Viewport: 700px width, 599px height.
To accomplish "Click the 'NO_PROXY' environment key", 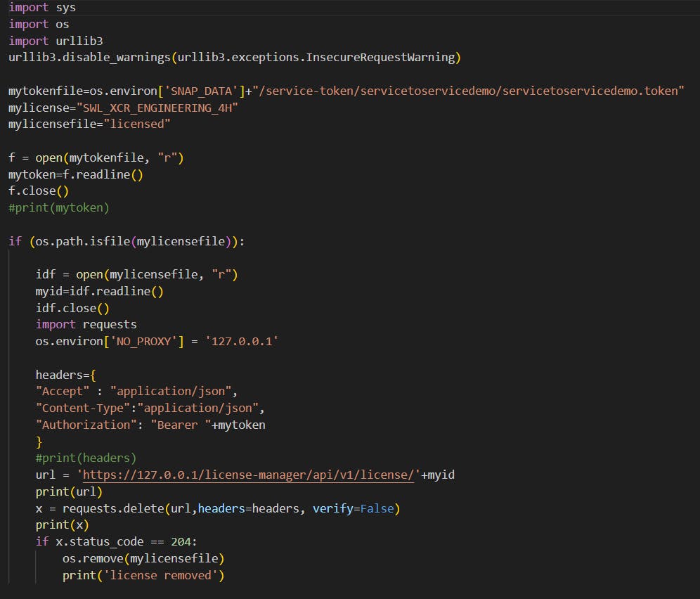I will click(144, 342).
